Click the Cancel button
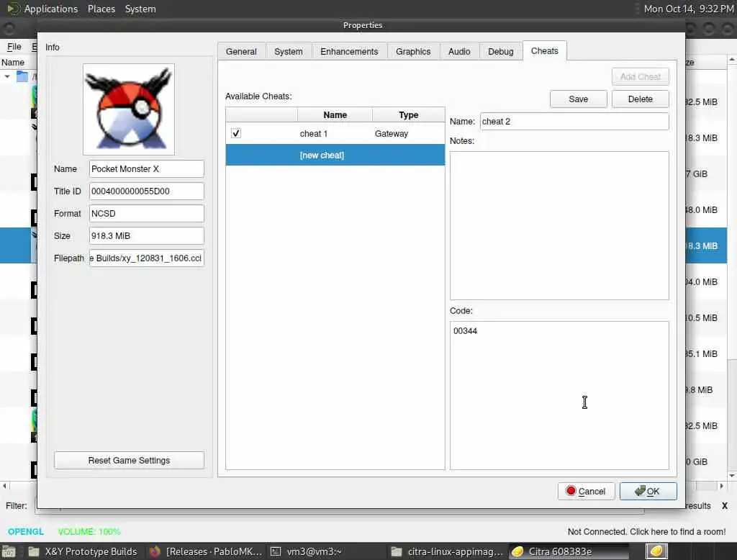Screen dimensions: 737x560 click(586, 492)
